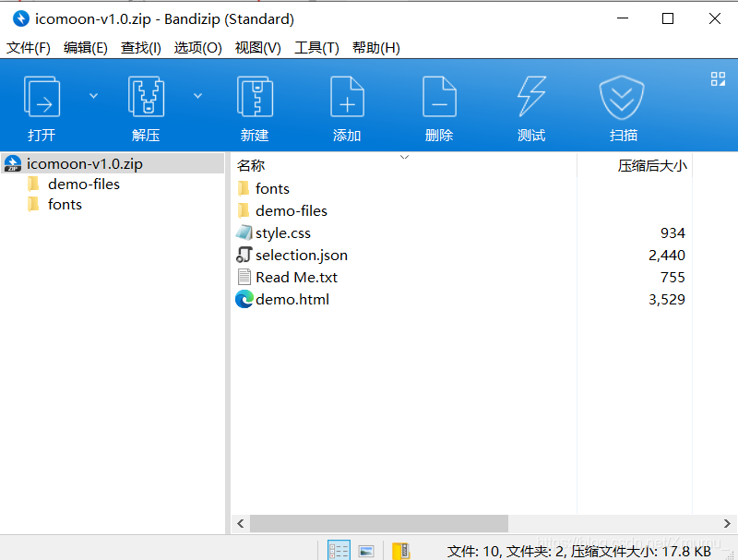Open the 视图(V) menu
Screen dimensions: 738x560
point(258,48)
